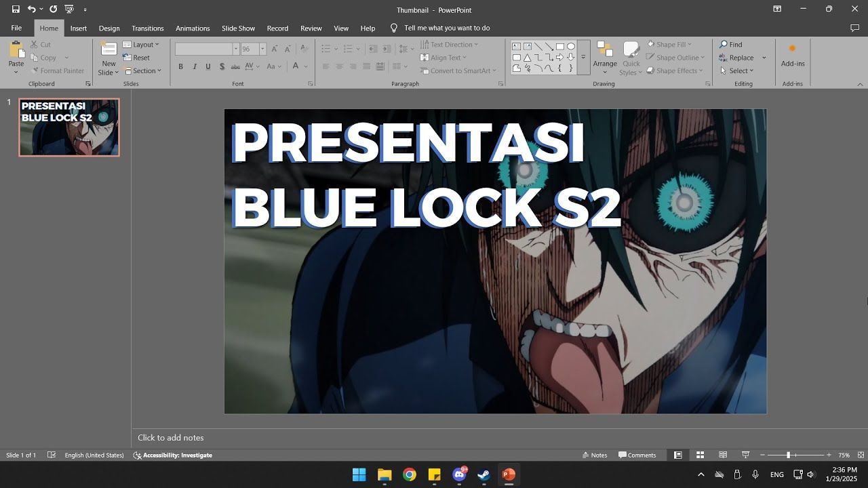Toggle Bold formatting
This screenshot has width=868, height=488.
coord(180,66)
